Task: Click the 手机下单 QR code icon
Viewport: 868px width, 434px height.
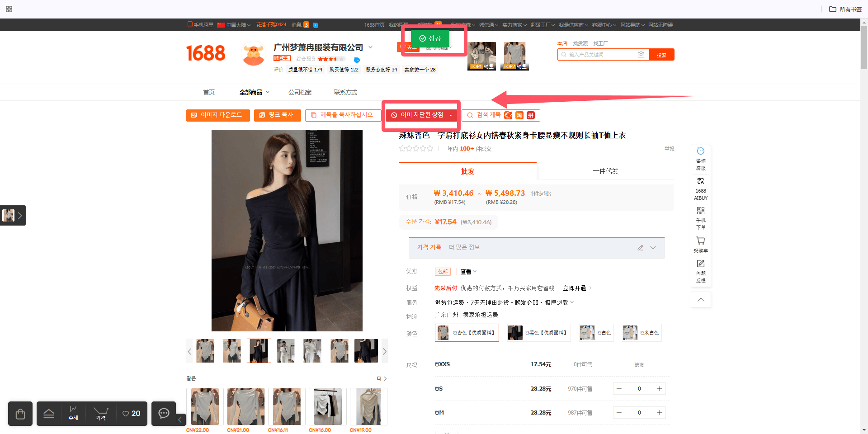Action: pos(701,218)
